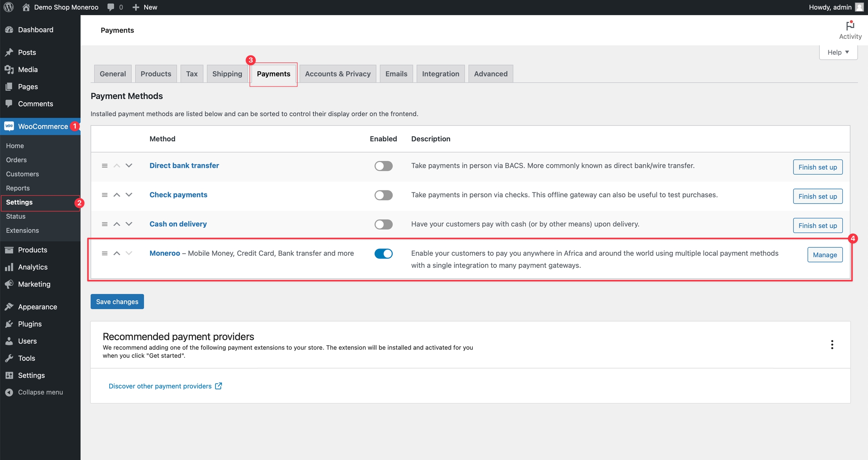Open WooCommerce Status submenu

click(15, 216)
